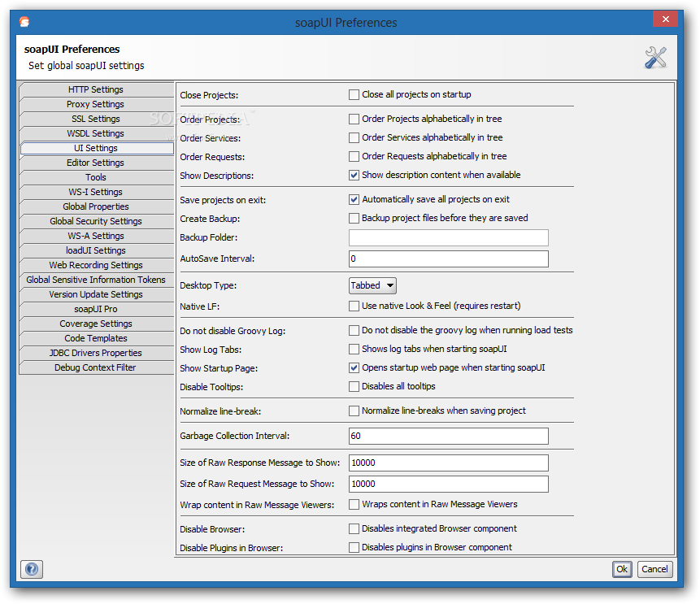
Task: Open Version Update Settings tab
Action: click(96, 294)
